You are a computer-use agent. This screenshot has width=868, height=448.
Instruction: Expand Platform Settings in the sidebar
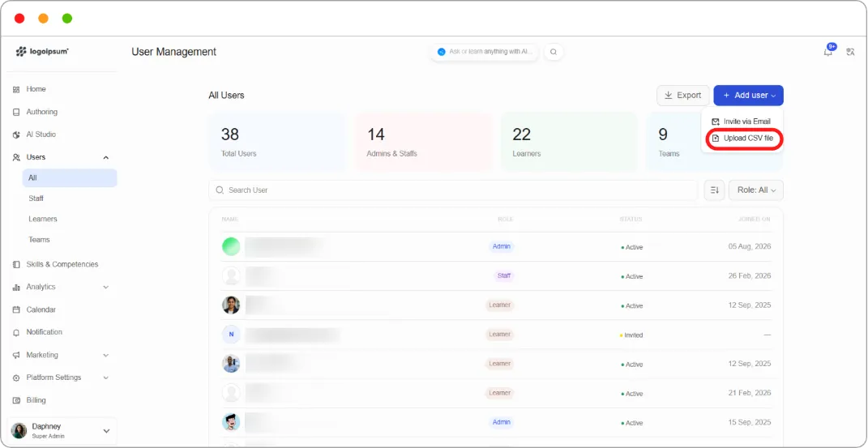105,378
